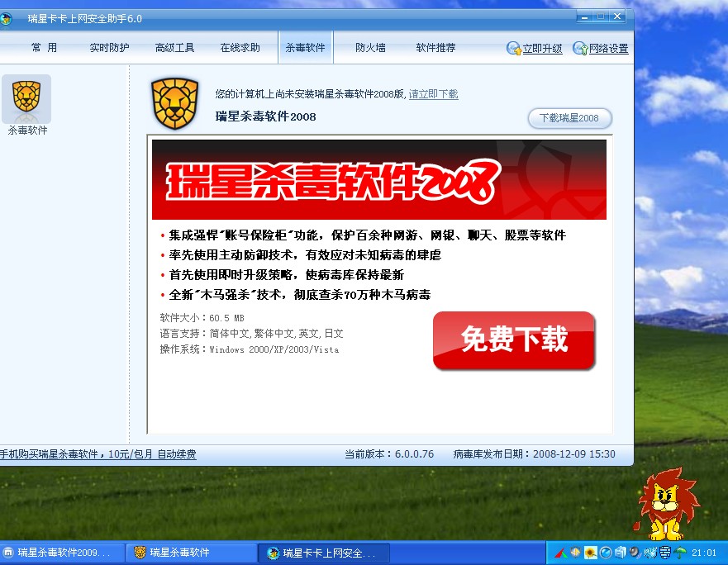Select the 杀毒软件 tab

click(x=306, y=48)
